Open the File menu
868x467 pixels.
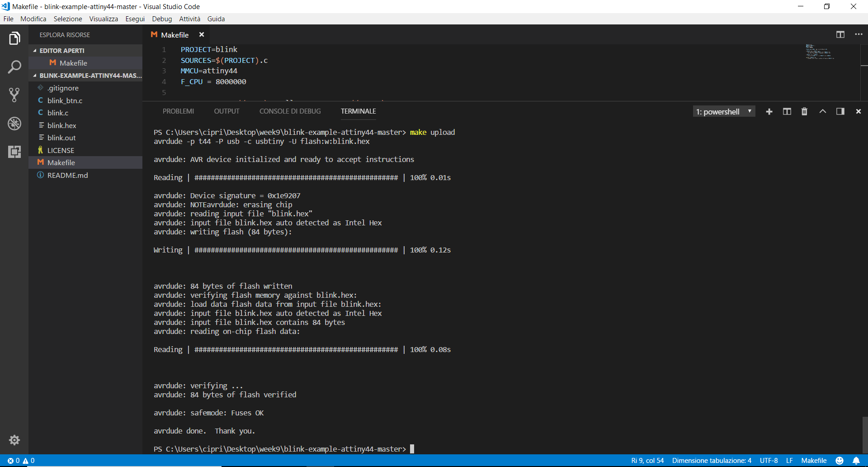9,19
